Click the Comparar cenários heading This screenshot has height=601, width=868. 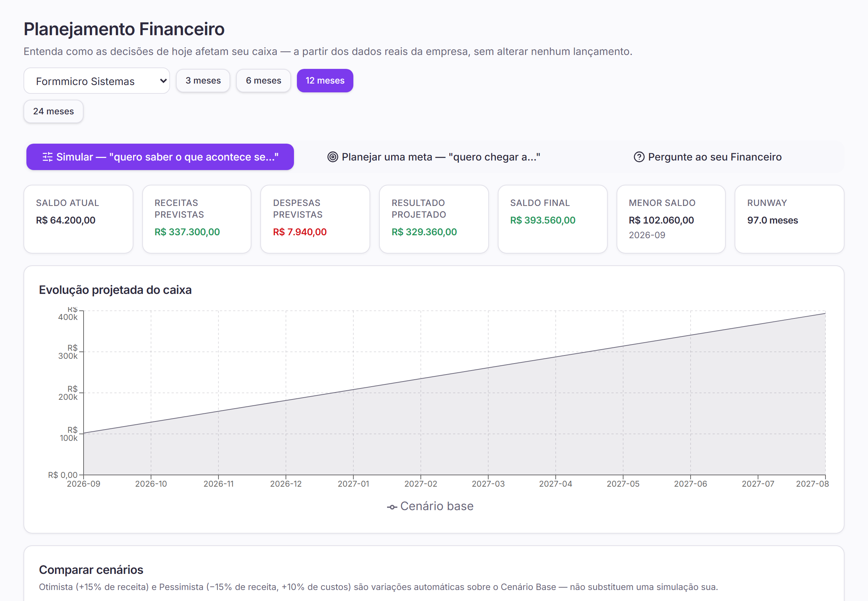[x=91, y=570]
